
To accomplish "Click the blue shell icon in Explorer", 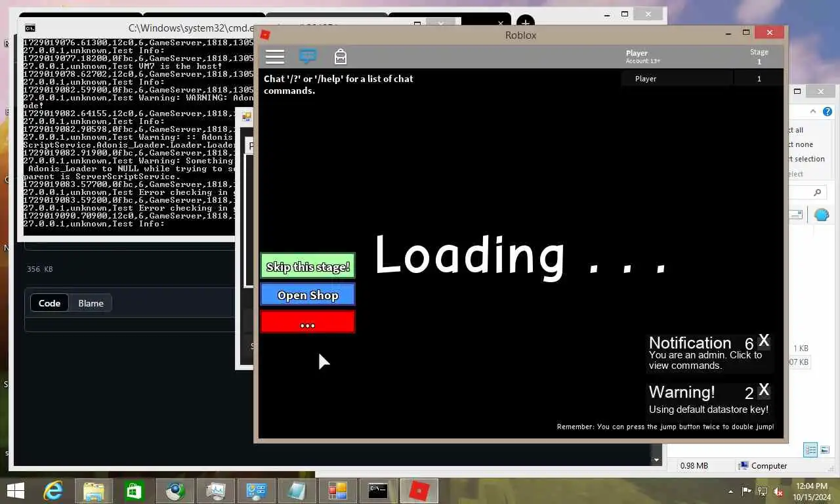I will click(x=822, y=215).
